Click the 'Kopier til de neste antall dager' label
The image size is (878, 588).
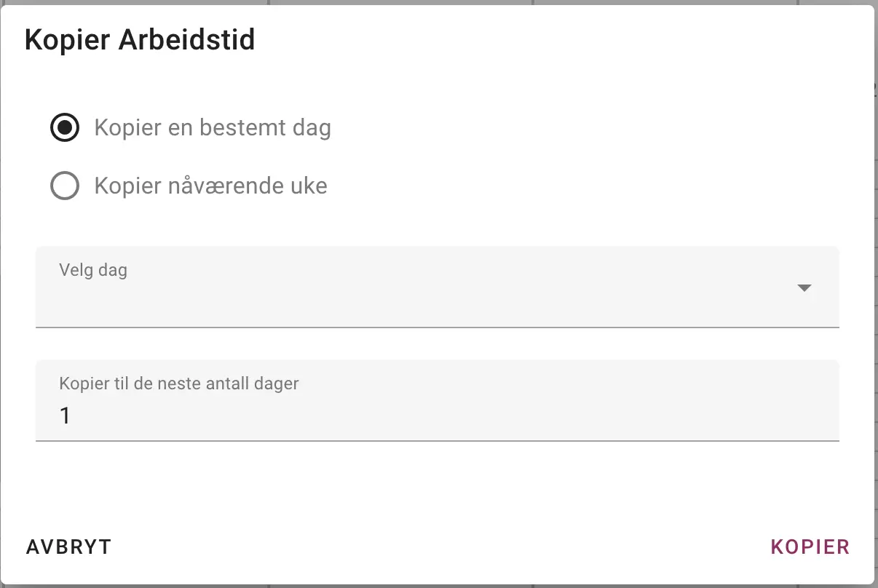(x=179, y=384)
